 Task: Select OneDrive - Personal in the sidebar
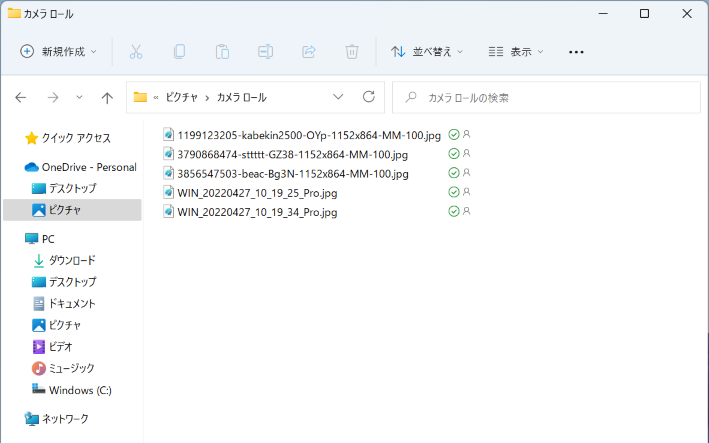tap(80, 167)
